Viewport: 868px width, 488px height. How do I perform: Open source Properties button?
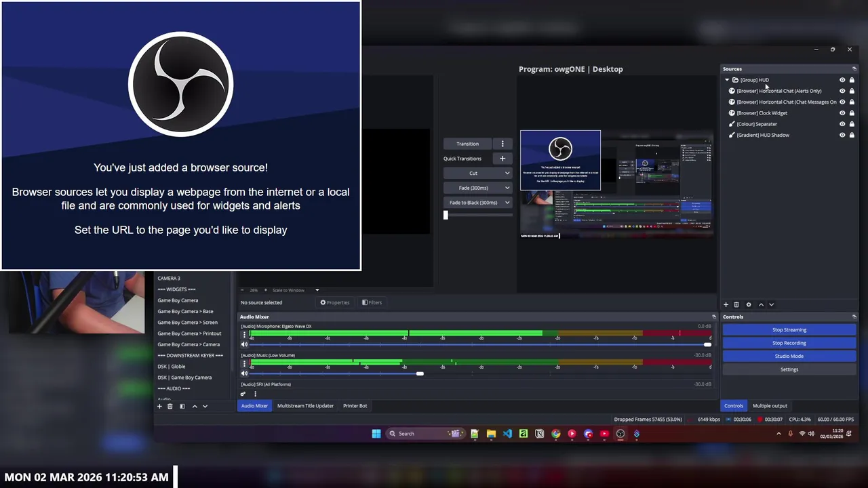[335, 303]
